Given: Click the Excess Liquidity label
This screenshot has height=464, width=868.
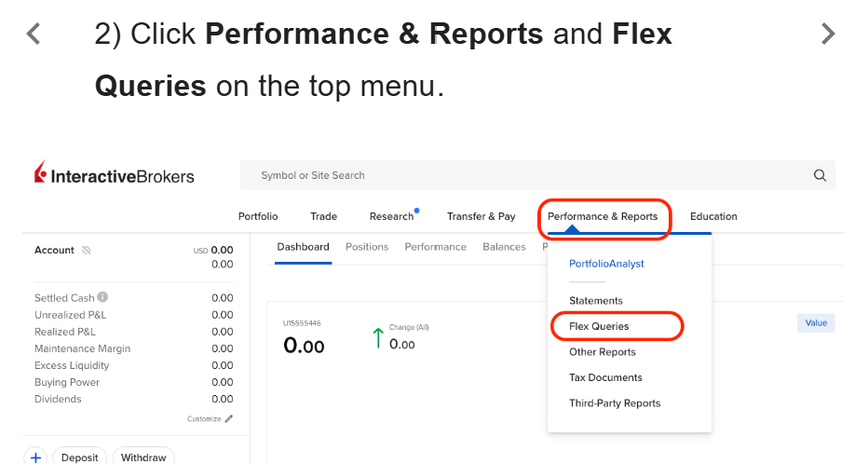Looking at the screenshot, I should [72, 365].
